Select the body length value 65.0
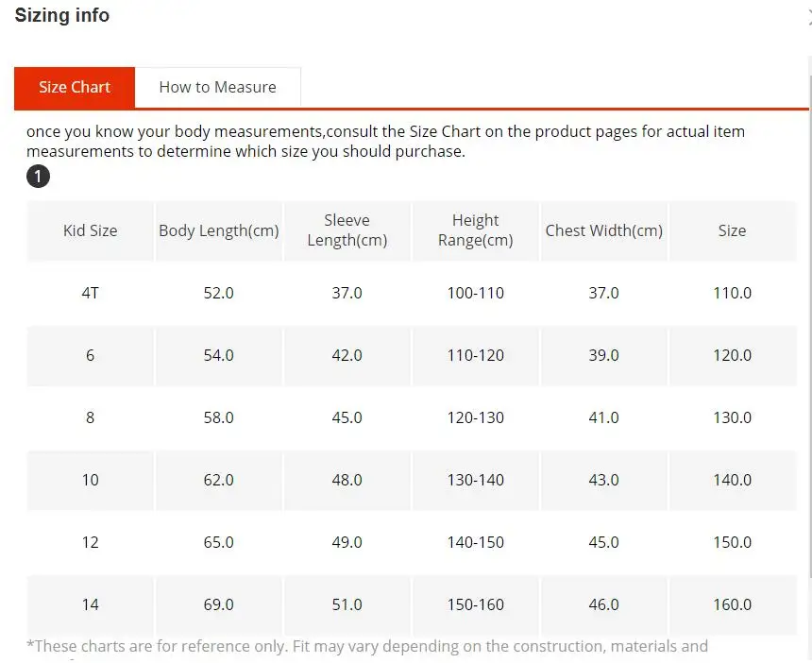Screen dimensions: 812x663 coord(218,542)
